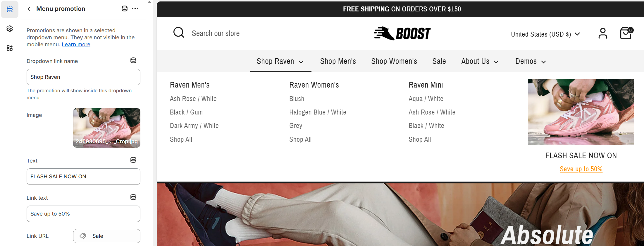Open the App embeds icon

(x=10, y=48)
